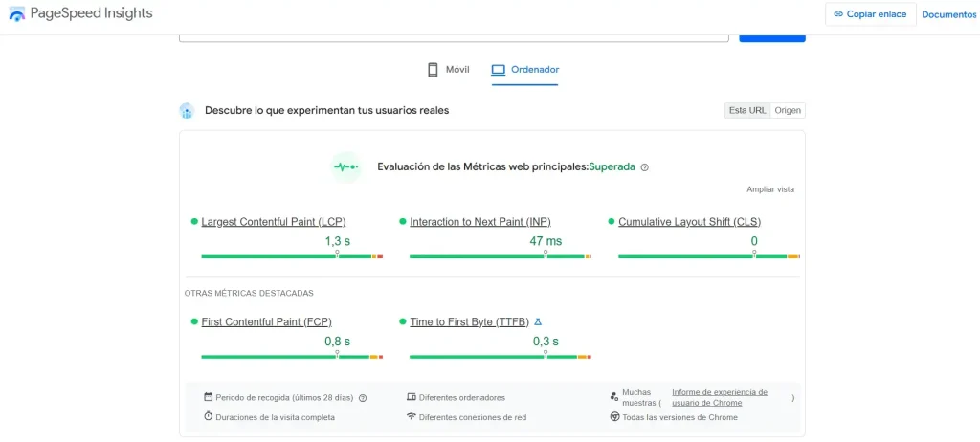Click the samples icon beside Muchas muestras
The image size is (980, 442).
pyautogui.click(x=614, y=396)
